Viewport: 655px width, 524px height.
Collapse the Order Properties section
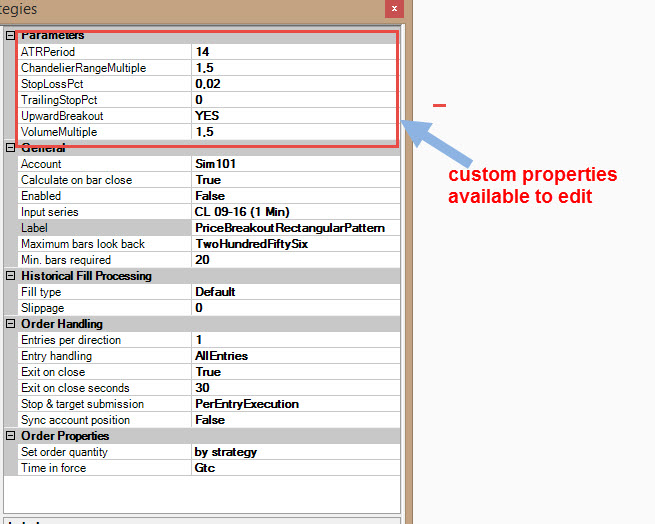click(10, 436)
